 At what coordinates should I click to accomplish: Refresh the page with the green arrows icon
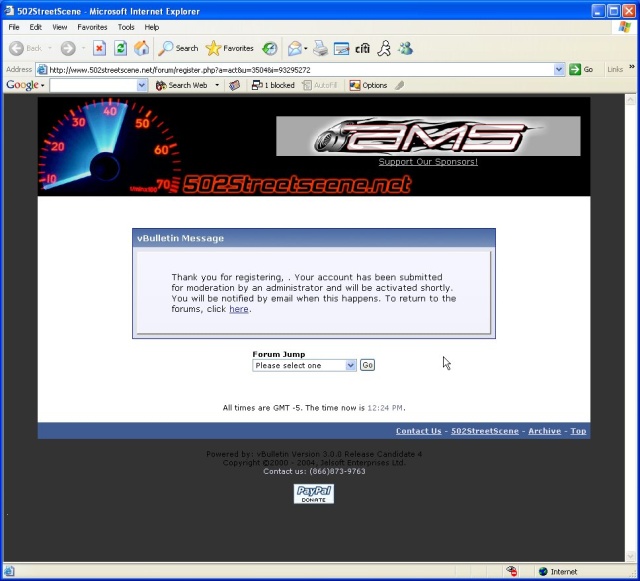pos(120,48)
